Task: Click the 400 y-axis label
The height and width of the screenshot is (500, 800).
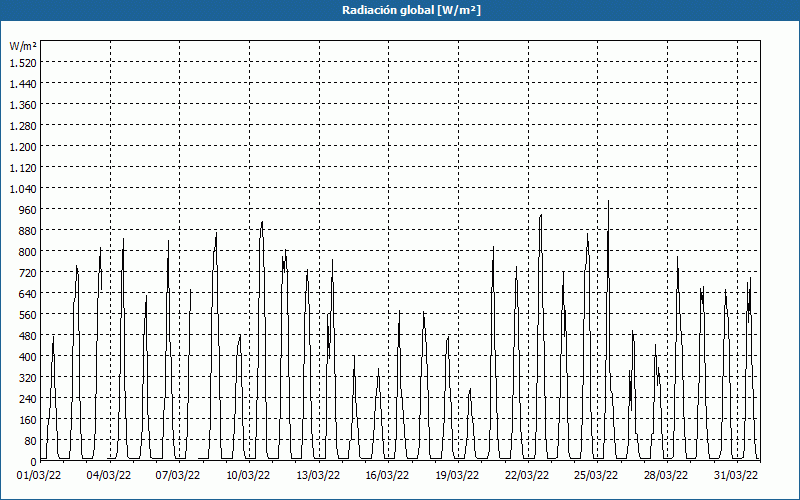Action: 28,357
